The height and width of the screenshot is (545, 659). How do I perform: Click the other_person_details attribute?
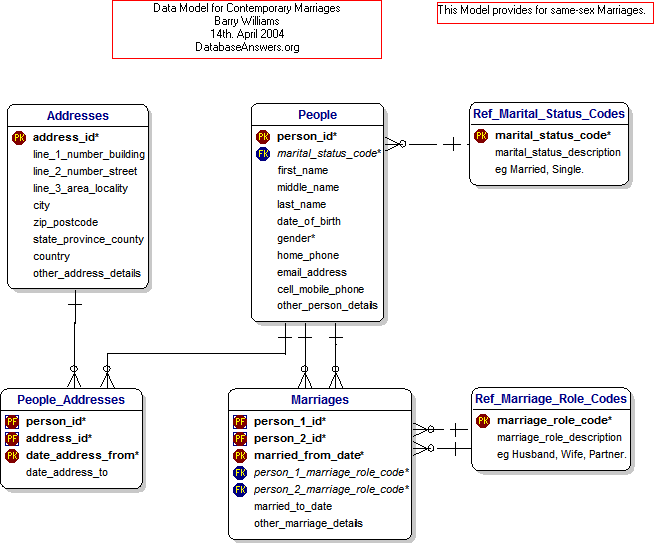pyautogui.click(x=327, y=305)
